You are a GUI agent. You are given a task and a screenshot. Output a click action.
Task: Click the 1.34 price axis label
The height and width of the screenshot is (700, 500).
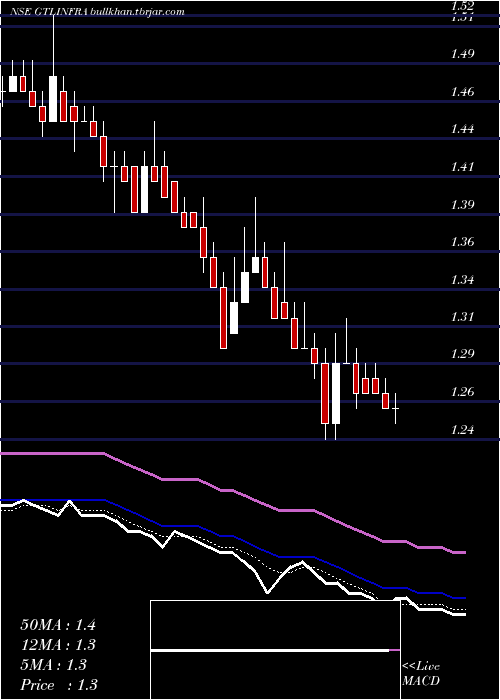[462, 280]
